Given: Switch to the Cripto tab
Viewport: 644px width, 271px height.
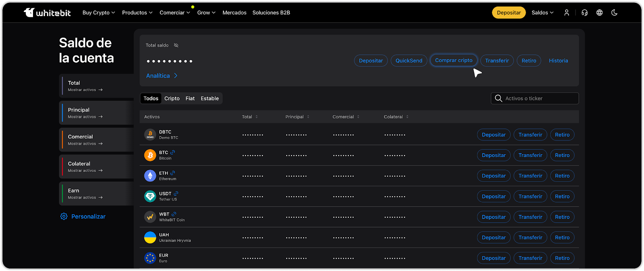Looking at the screenshot, I should click(172, 98).
